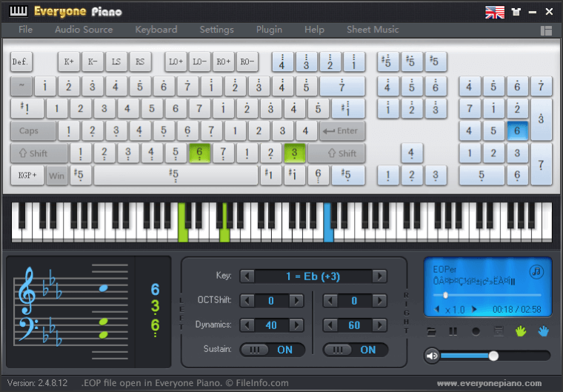The width and height of the screenshot is (563, 392).
Task: Click the music note icon in player
Action: pyautogui.click(x=537, y=271)
